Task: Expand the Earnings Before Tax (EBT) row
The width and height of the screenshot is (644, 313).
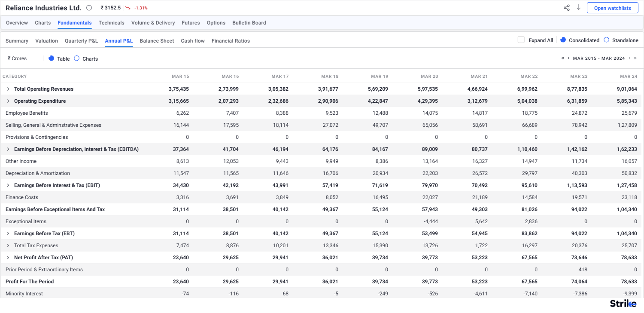Action: [8, 233]
